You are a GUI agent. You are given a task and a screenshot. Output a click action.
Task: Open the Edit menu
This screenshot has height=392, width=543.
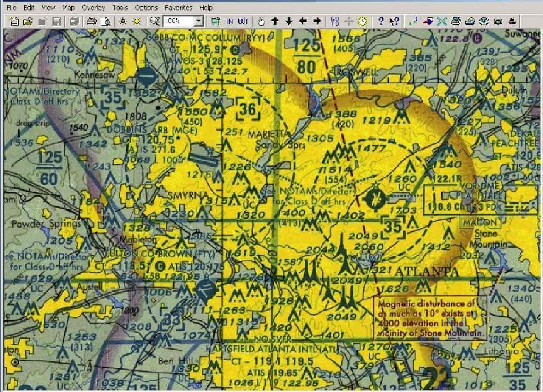click(29, 8)
